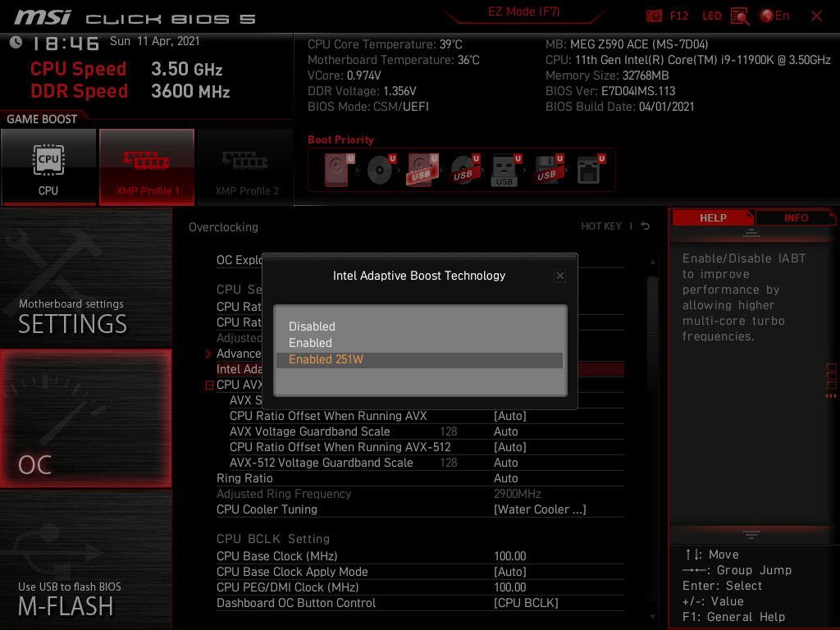This screenshot has height=630, width=840.
Task: Switch to the INFO tab
Action: [x=795, y=217]
